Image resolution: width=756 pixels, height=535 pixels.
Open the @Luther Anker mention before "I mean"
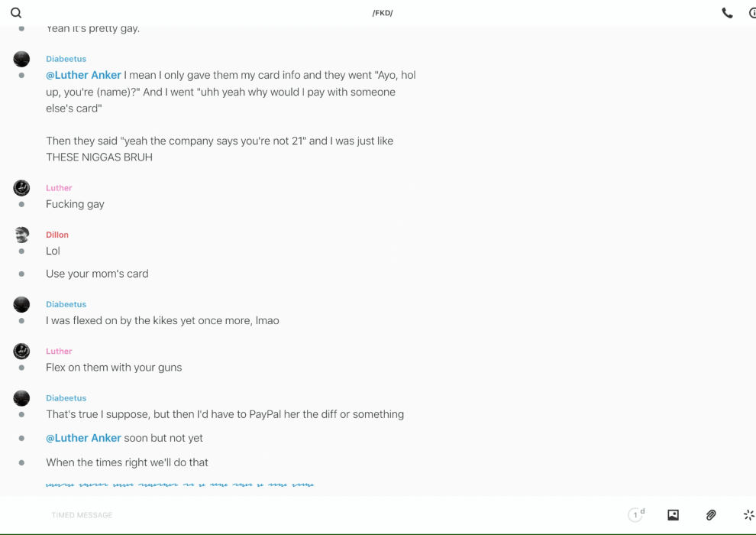tap(83, 75)
